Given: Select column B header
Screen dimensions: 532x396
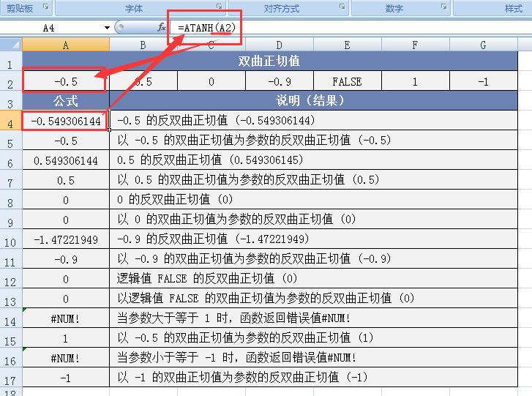Looking at the screenshot, I should click(143, 45).
